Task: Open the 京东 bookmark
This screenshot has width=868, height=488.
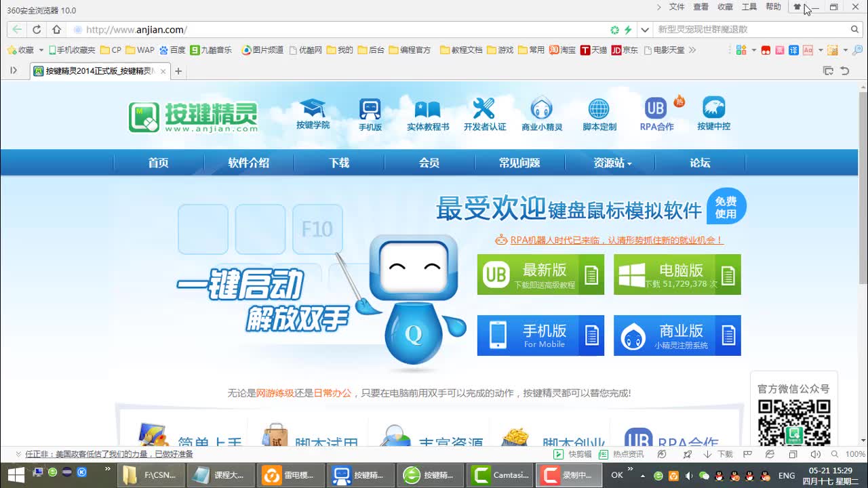Action: tap(625, 49)
